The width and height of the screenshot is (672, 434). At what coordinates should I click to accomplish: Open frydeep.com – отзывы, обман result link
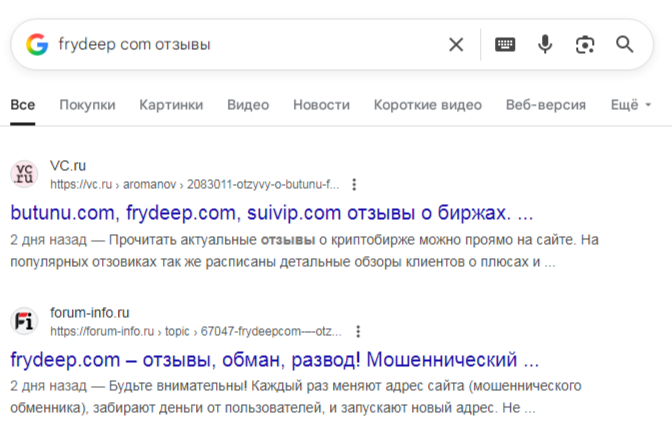pyautogui.click(x=275, y=359)
